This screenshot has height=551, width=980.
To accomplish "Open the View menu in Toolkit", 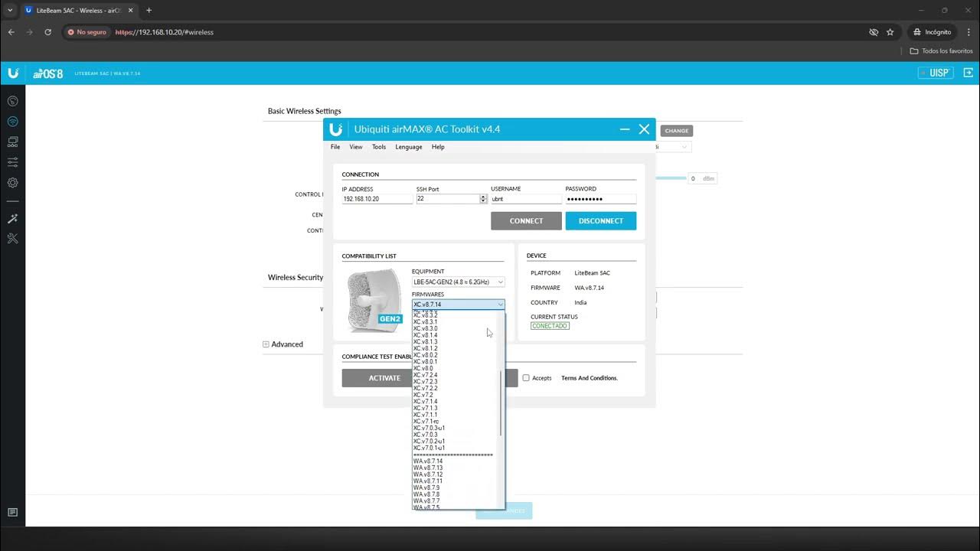I will [x=356, y=147].
